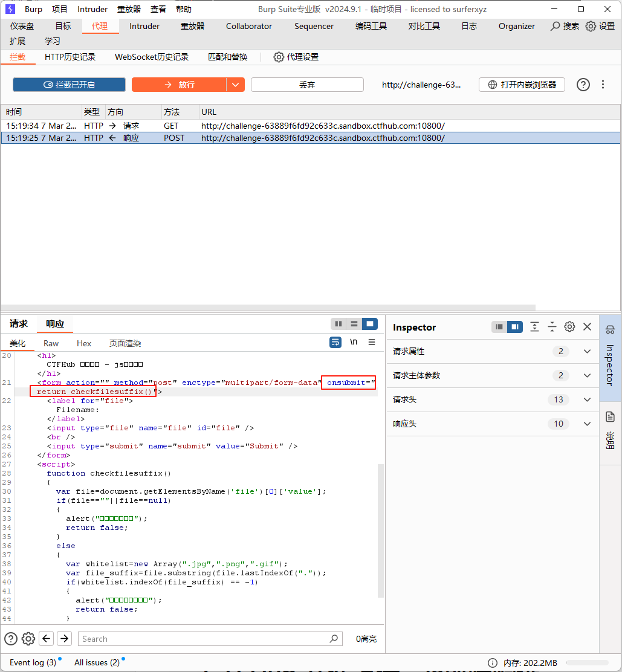Toggle word wrap in message editor
622x672 pixels.
(335, 342)
